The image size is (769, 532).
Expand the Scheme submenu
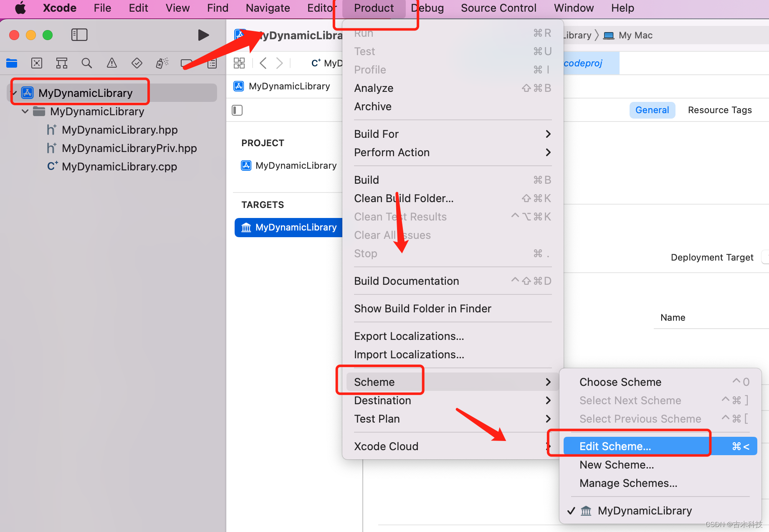click(x=453, y=382)
